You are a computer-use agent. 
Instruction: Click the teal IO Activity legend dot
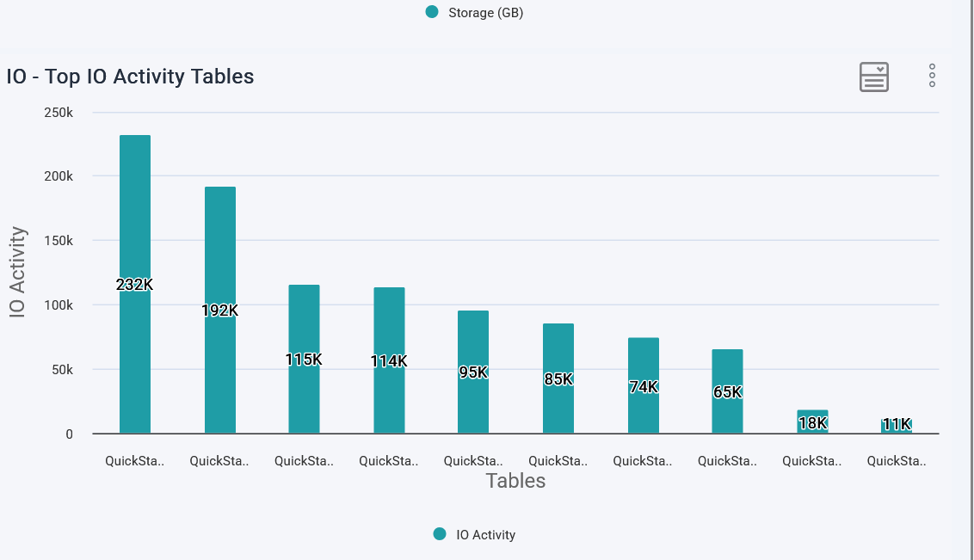click(x=440, y=534)
